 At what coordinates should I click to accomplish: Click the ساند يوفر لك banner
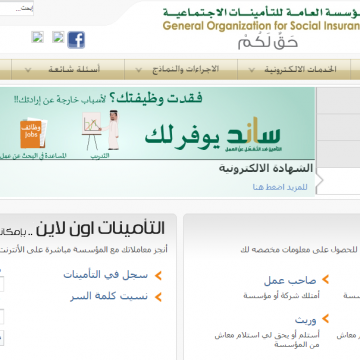157,123
